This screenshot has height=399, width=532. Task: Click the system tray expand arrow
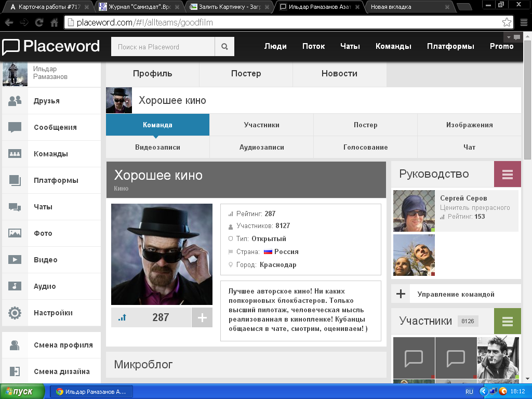[483, 392]
